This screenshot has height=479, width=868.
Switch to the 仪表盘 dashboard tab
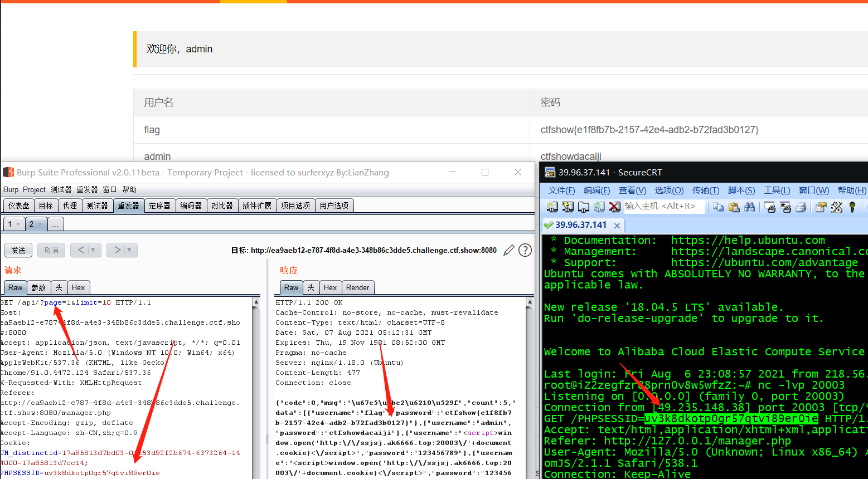tap(18, 206)
